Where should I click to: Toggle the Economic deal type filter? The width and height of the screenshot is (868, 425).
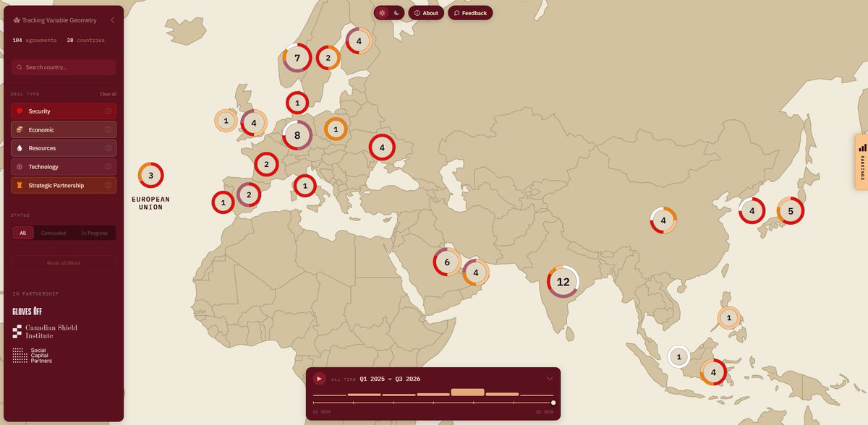[x=64, y=129]
